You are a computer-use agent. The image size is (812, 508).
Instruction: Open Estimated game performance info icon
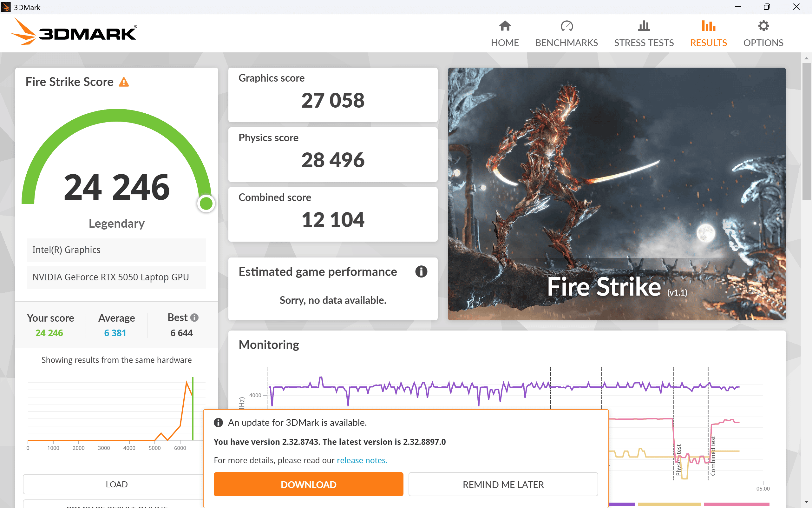coord(421,271)
